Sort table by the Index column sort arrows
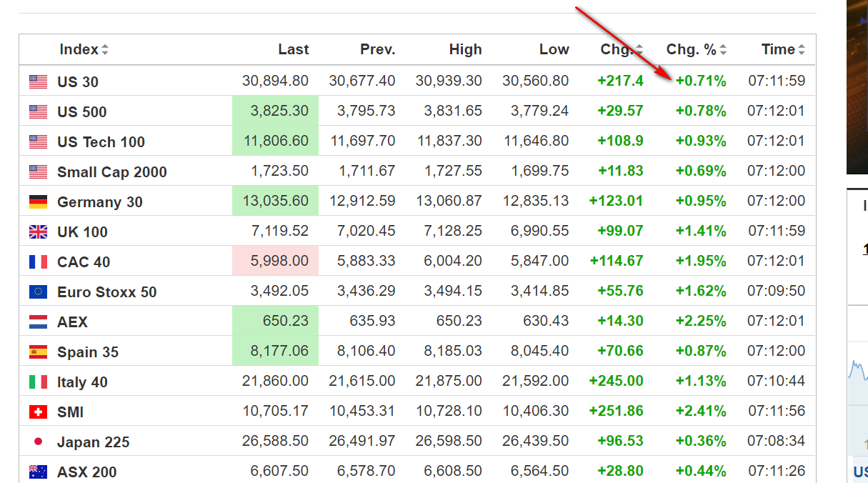 tap(105, 50)
